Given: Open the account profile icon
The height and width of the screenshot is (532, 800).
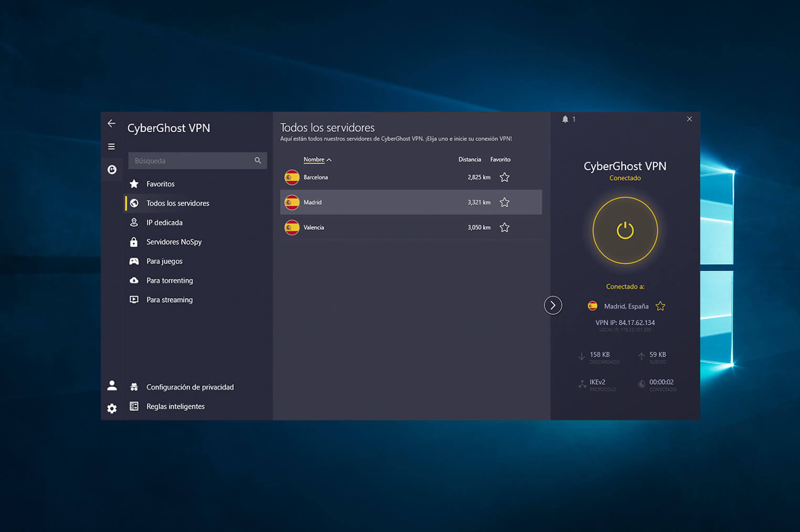Looking at the screenshot, I should [x=112, y=386].
